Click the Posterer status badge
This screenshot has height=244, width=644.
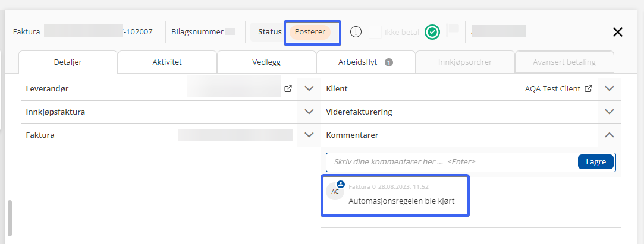(x=310, y=32)
